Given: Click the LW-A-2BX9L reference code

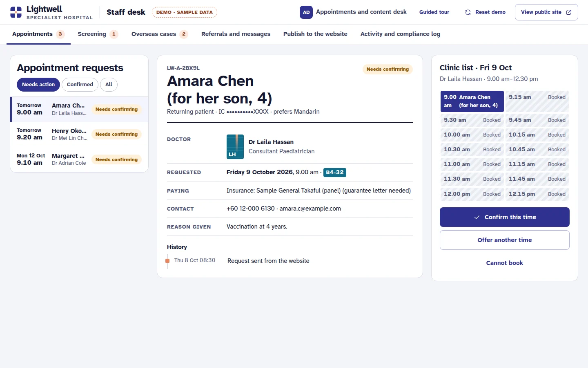Looking at the screenshot, I should pos(183,68).
